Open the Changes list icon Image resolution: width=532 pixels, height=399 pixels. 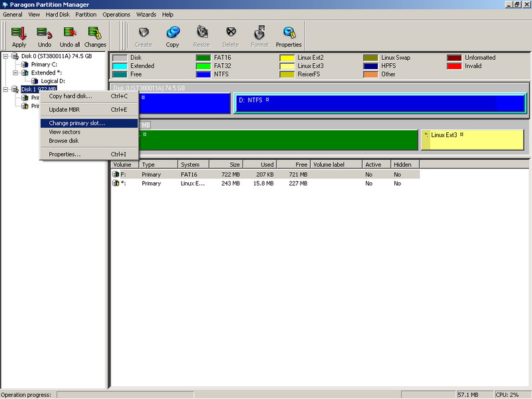click(94, 33)
